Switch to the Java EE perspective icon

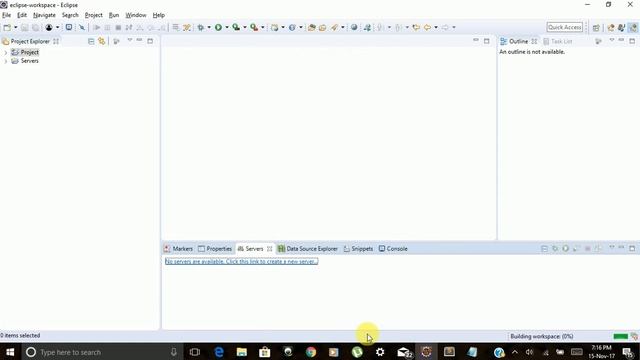(x=633, y=27)
